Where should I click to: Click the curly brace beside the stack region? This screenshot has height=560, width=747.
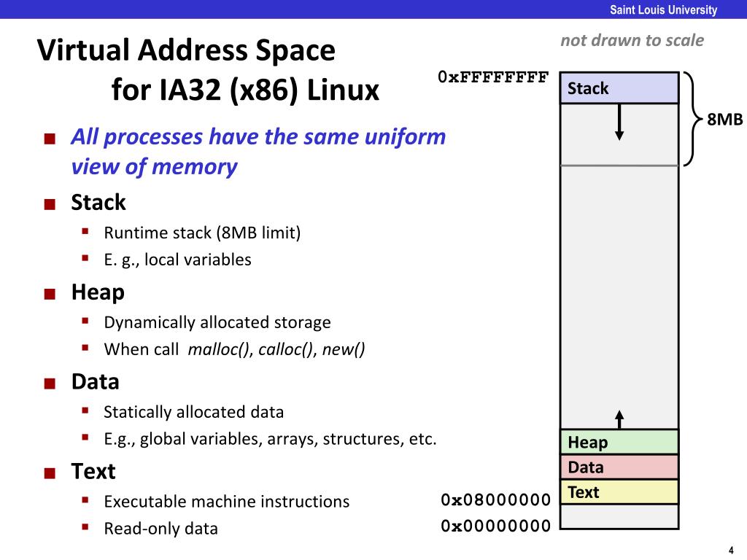click(x=693, y=119)
